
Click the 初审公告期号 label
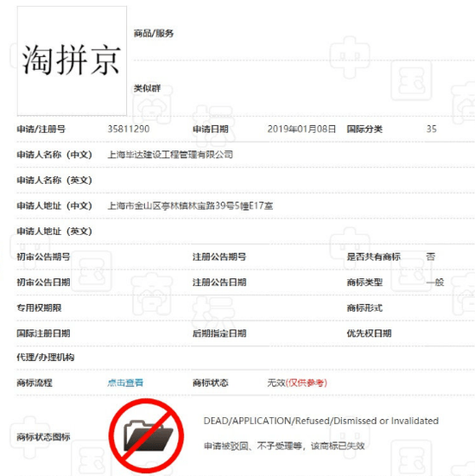43,257
